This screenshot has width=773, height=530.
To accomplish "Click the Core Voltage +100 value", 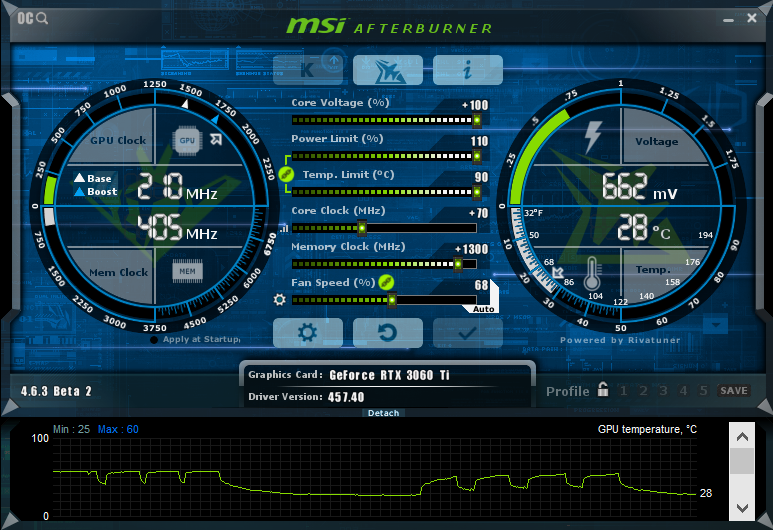I will [x=475, y=105].
